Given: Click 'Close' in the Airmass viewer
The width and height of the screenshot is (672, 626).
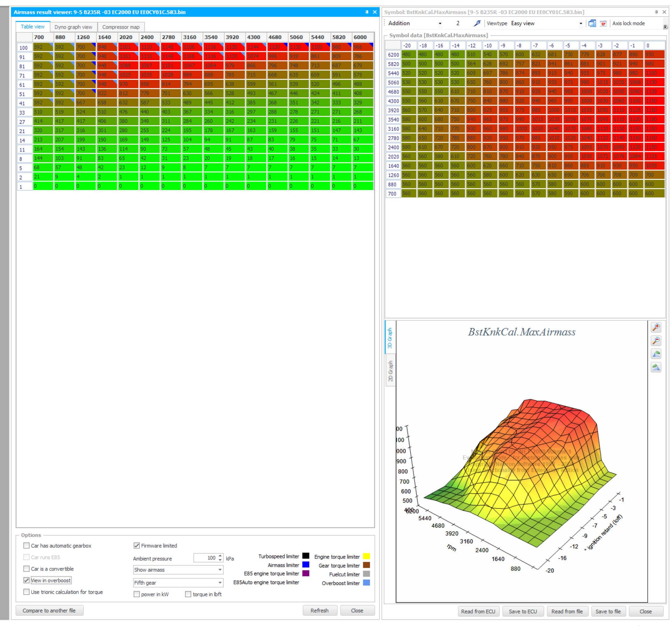Looking at the screenshot, I should point(357,611).
